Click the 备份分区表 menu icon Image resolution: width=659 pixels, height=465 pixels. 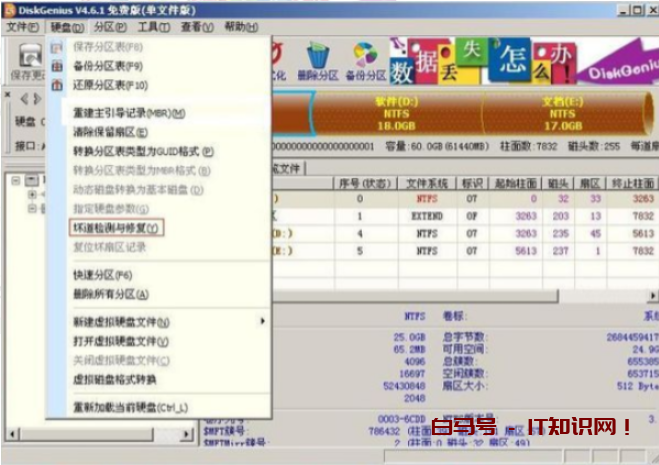click(57, 66)
